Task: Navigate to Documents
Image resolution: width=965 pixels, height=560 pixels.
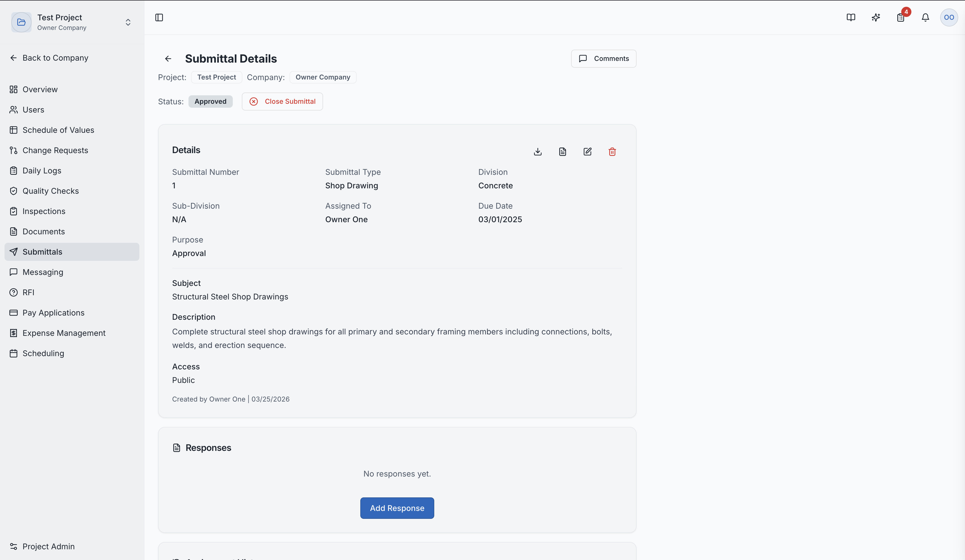Action: [x=72, y=231]
